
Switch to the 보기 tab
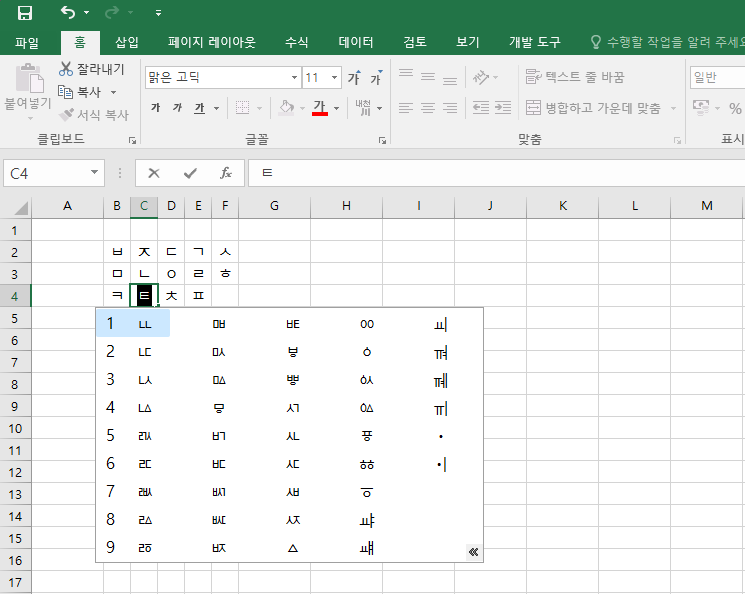tap(468, 43)
